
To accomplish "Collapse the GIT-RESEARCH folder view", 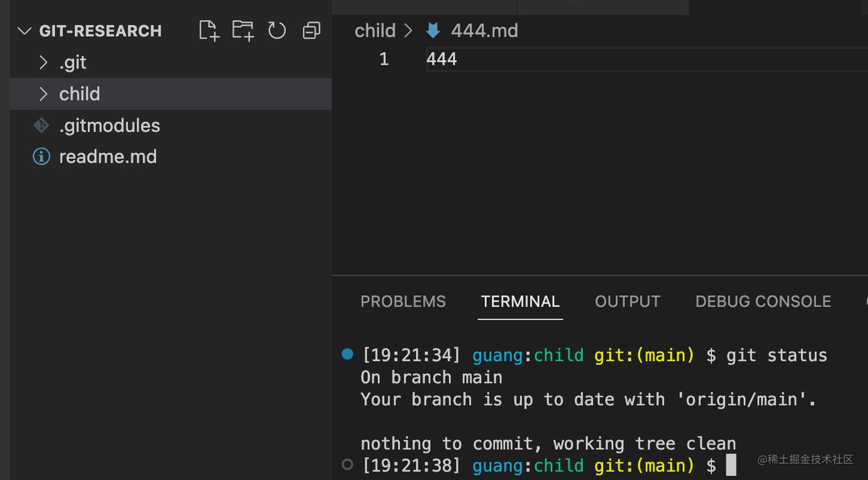I will [x=24, y=31].
